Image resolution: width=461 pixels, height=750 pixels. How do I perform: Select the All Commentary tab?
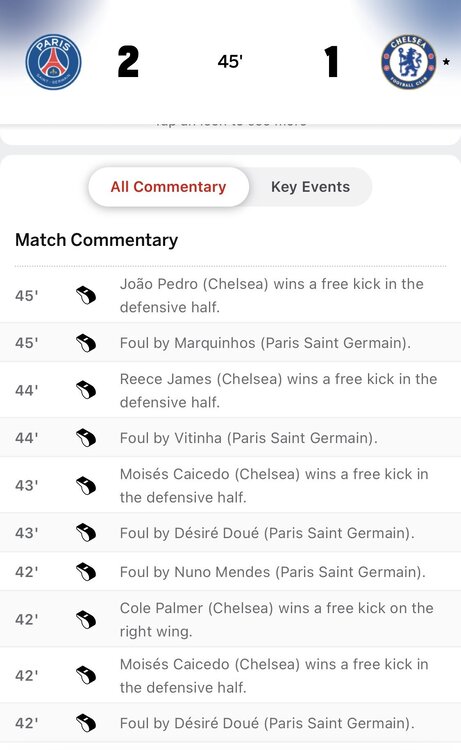(x=168, y=187)
